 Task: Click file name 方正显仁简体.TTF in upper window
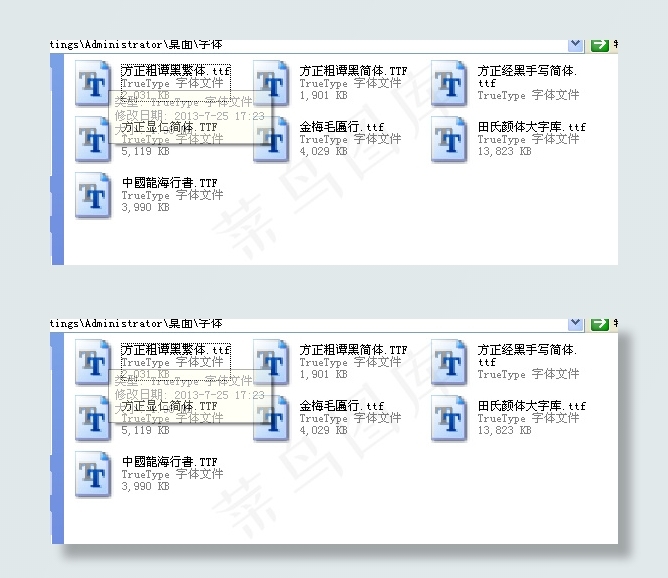[x=169, y=127]
